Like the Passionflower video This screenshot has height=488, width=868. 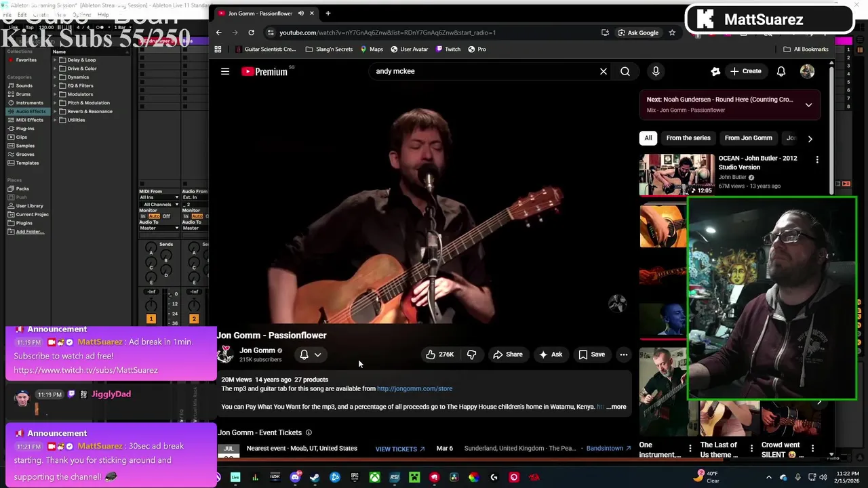coord(439,354)
